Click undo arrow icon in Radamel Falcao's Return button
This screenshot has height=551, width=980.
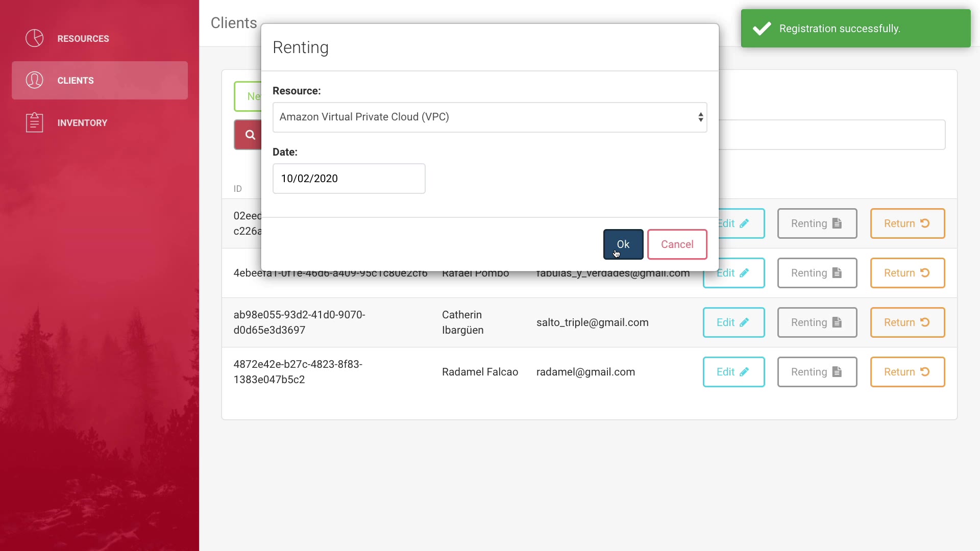tap(925, 372)
